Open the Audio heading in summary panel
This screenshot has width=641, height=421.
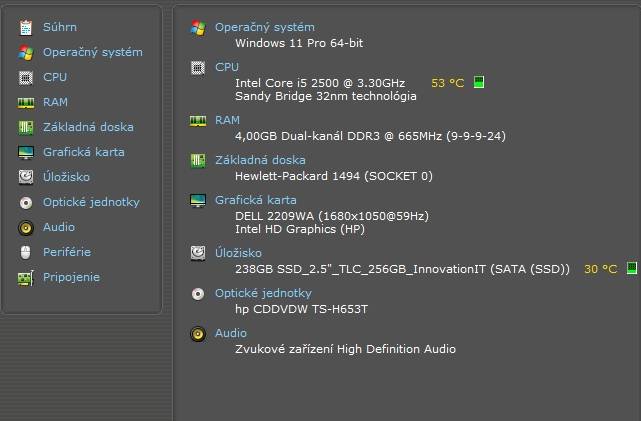click(x=231, y=333)
